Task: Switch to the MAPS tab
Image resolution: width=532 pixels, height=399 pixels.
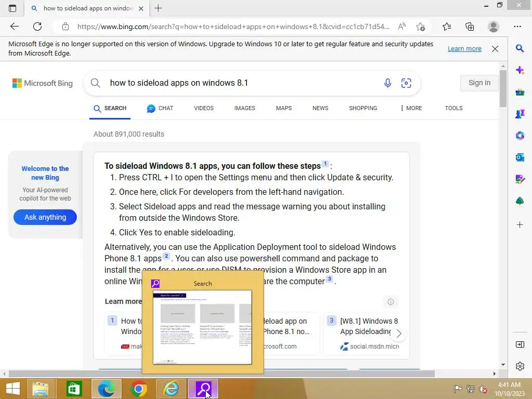Action: [284, 108]
